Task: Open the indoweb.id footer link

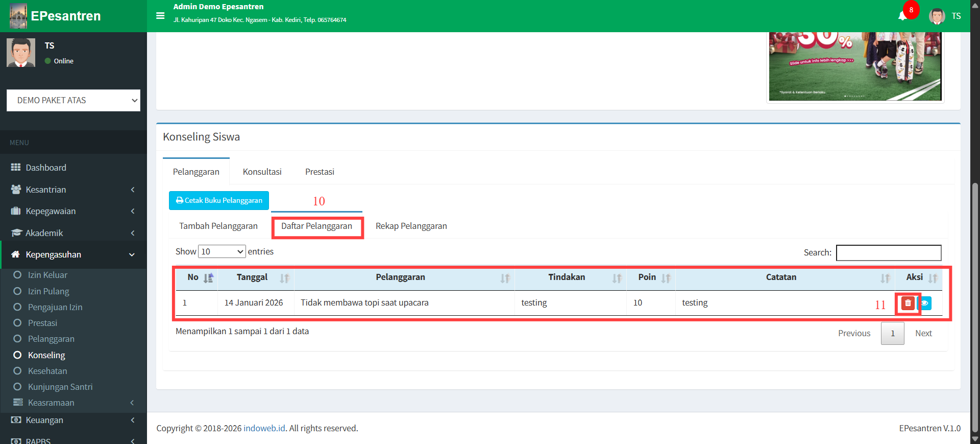Action: (x=264, y=428)
